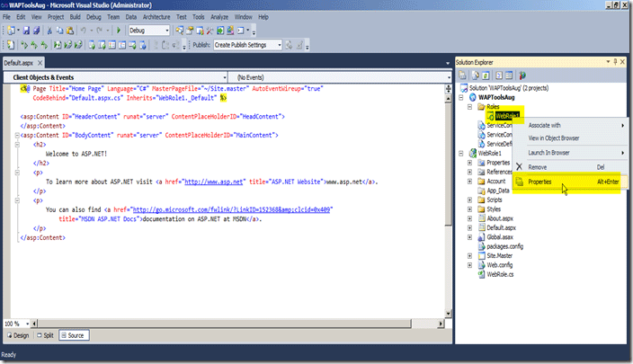The width and height of the screenshot is (633, 364).
Task: Click the Copy icon in toolbar
Action: coord(59,31)
